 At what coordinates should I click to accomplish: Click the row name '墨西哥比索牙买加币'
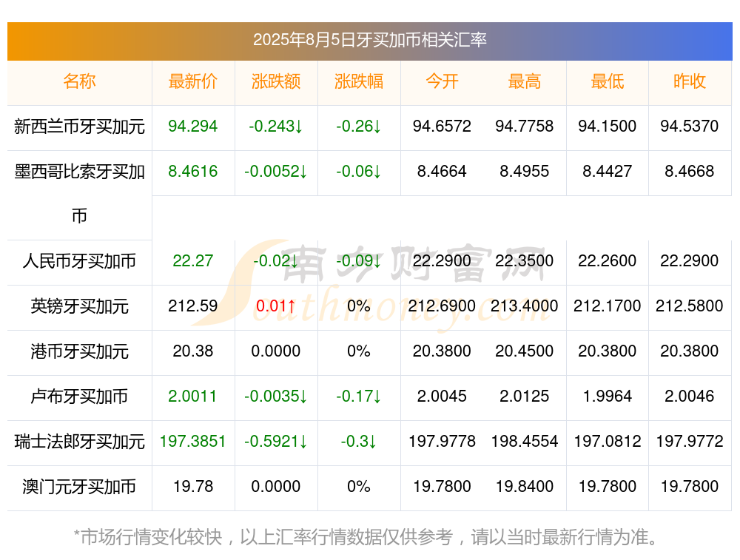click(x=79, y=194)
